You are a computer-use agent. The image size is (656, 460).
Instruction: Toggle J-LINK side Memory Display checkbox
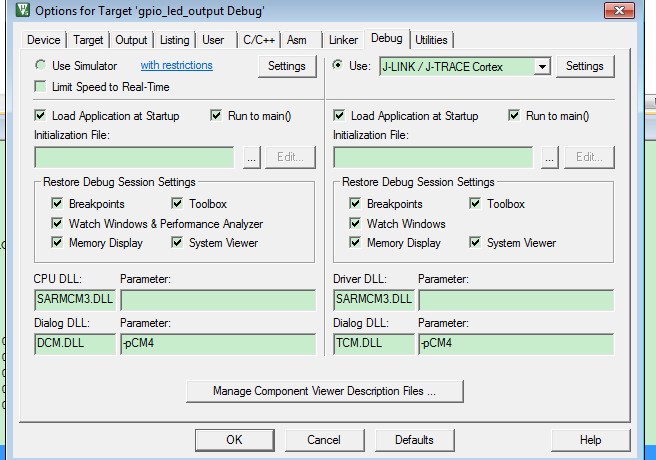[355, 243]
